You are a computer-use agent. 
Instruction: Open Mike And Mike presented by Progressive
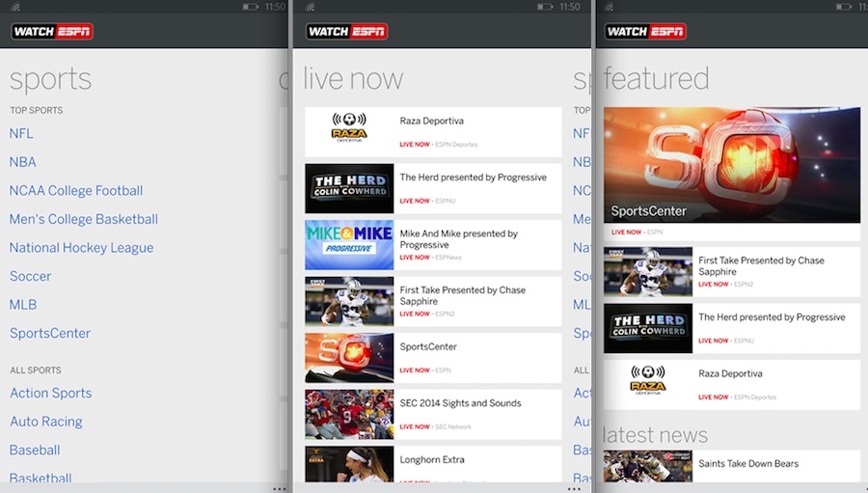pos(459,239)
